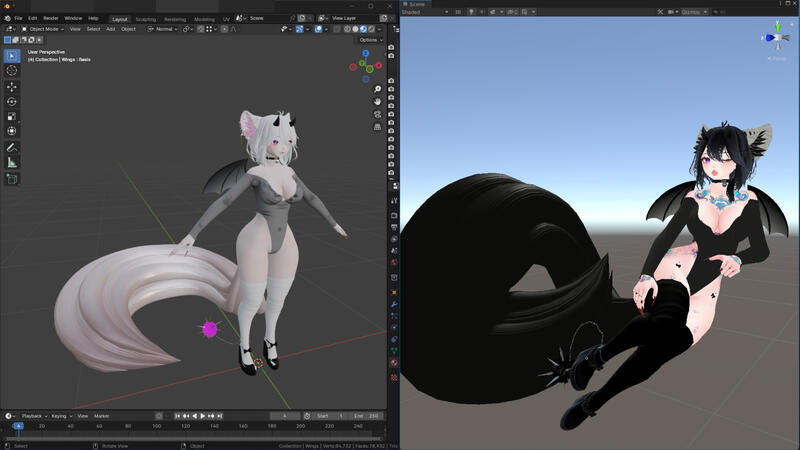This screenshot has height=450, width=800.
Task: Toggle camera view in viewport
Action: (378, 114)
